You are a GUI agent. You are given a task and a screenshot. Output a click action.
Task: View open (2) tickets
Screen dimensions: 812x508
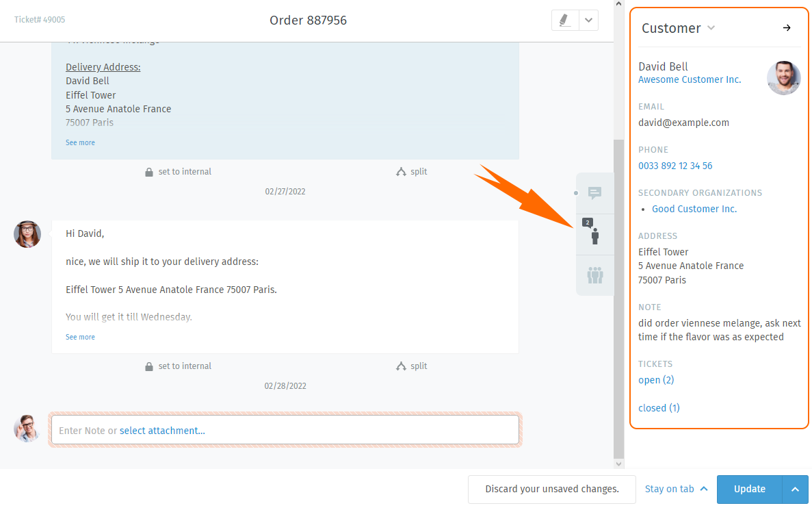pos(655,380)
